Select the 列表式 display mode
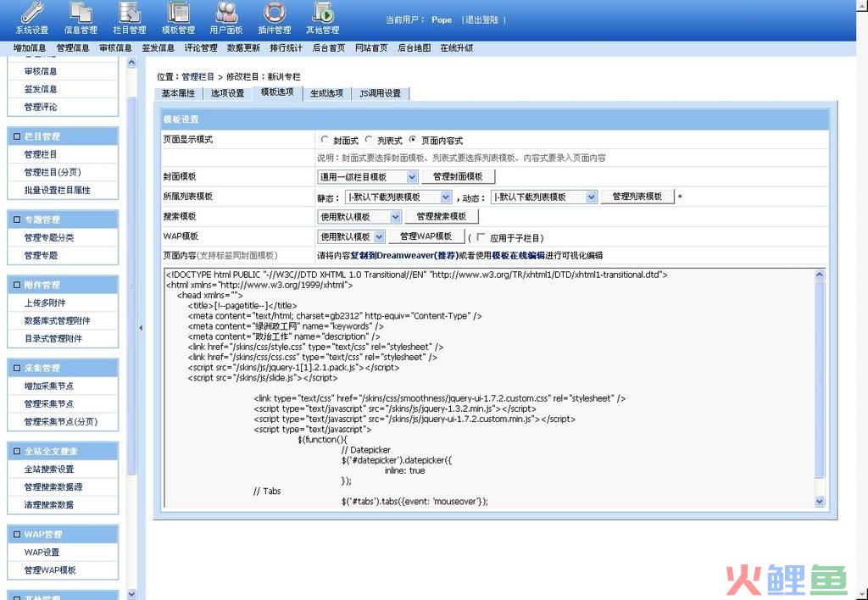The height and width of the screenshot is (600, 868). (369, 140)
